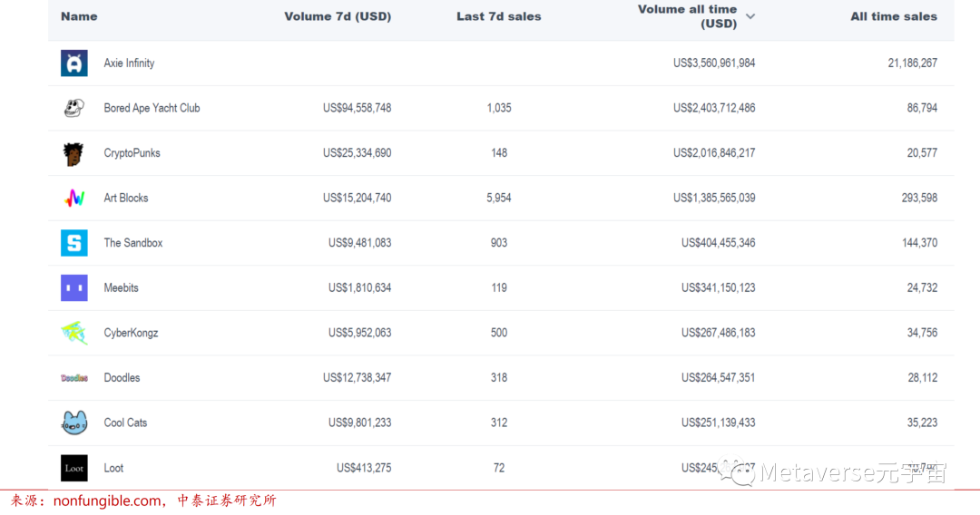Select all-time volume US$2,403,712,486
This screenshot has width=980, height=515.
(x=714, y=108)
